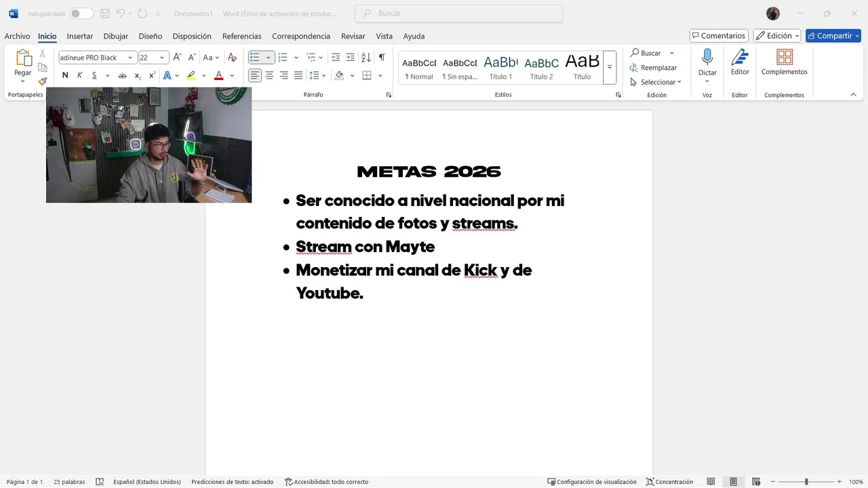Toggle strikethrough formatting

122,75
